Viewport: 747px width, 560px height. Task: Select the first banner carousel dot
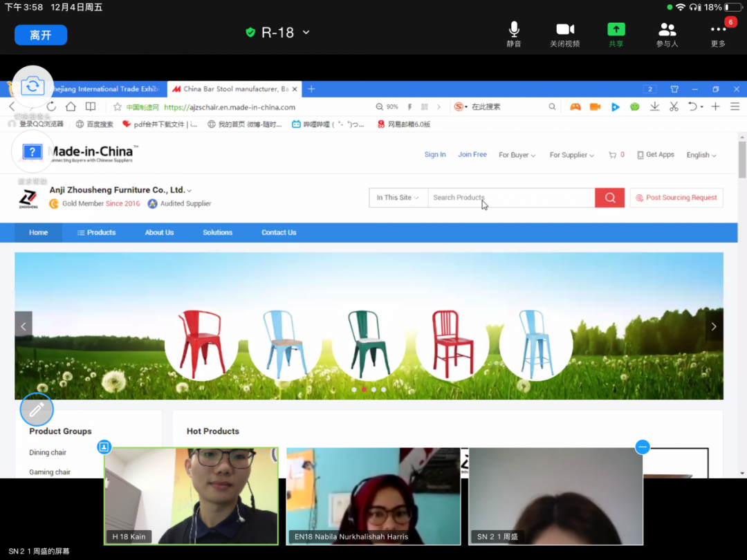coord(354,389)
